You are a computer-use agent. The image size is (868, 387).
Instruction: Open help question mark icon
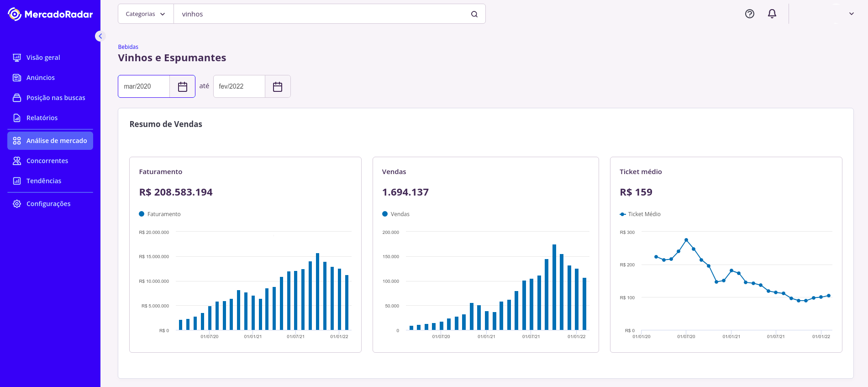[x=750, y=14]
